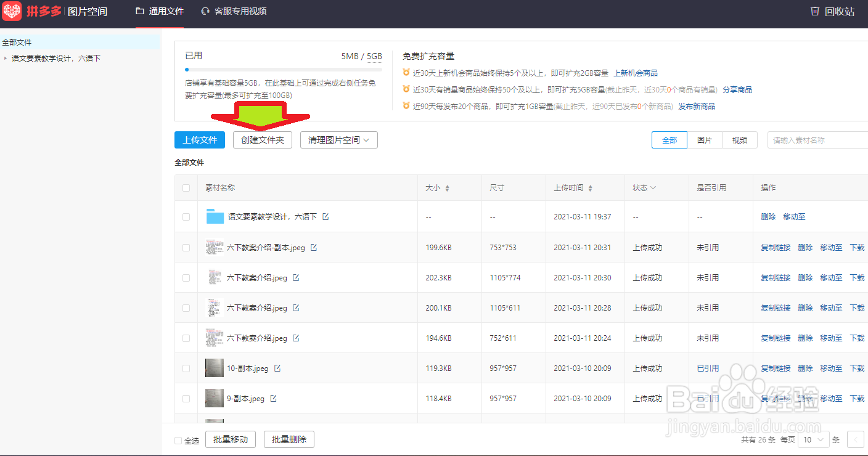Click the rename pencil icon beside 六下教案介绍-副本.jpeg

(x=314, y=246)
